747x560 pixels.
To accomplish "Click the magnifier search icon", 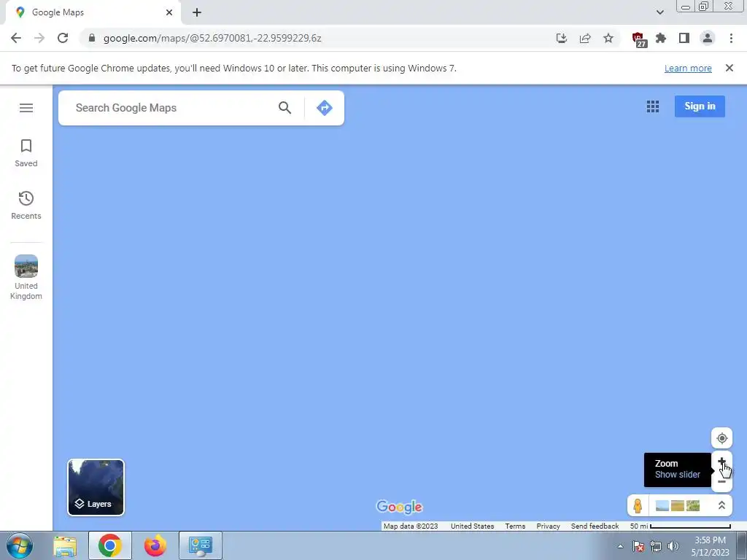I will [x=285, y=108].
